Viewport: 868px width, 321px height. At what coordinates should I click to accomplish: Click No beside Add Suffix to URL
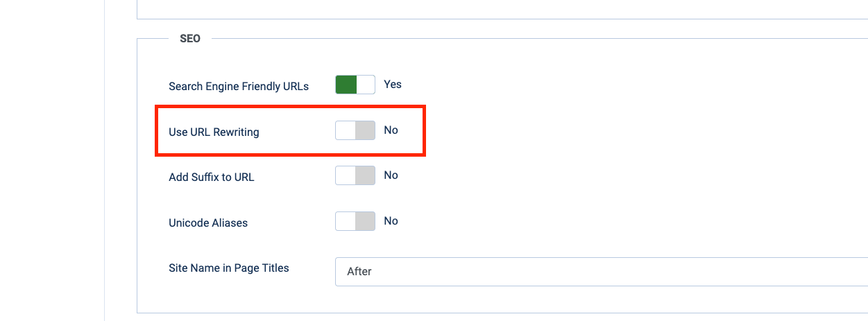coord(391,175)
